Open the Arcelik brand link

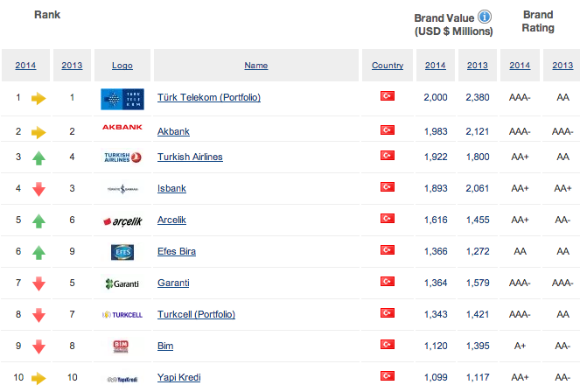(171, 220)
